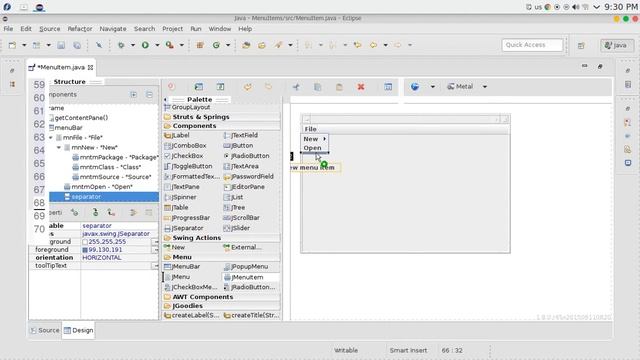Click the File menu in the design preview
This screenshot has width=640, height=360.
pos(311,129)
